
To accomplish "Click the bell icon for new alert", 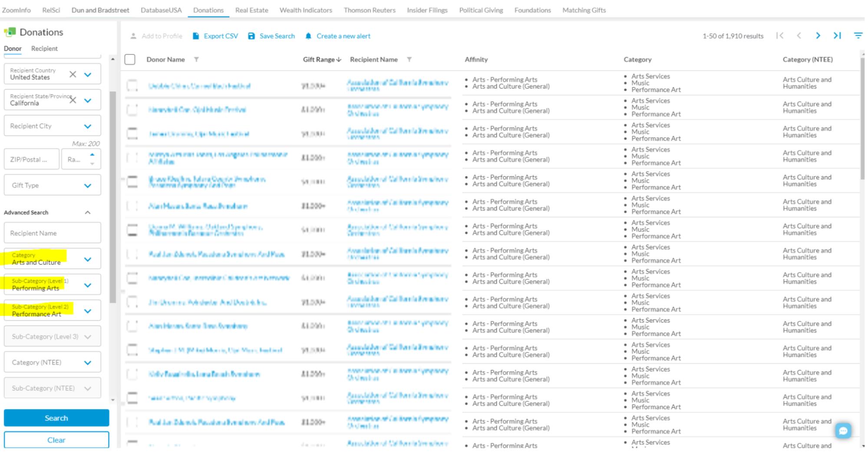I will [x=308, y=36].
